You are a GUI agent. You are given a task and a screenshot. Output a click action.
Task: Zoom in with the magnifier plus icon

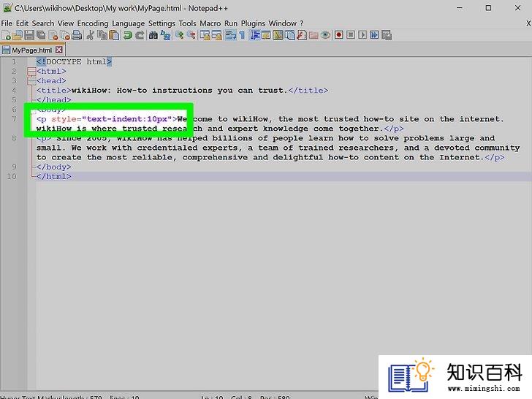click(x=179, y=35)
